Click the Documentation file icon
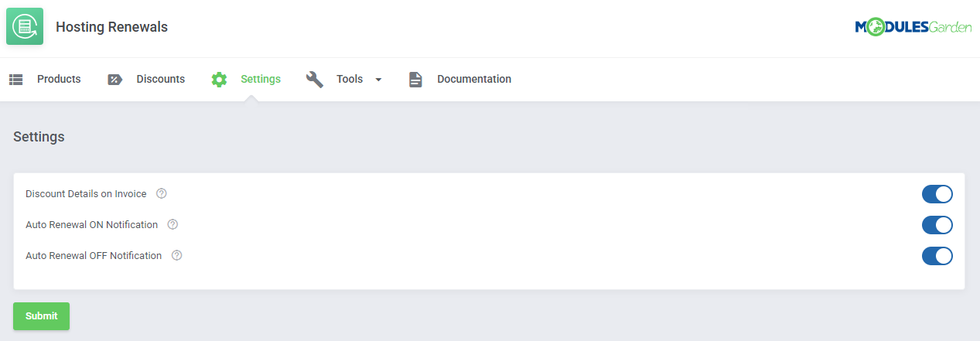This screenshot has width=980, height=341. pos(415,79)
